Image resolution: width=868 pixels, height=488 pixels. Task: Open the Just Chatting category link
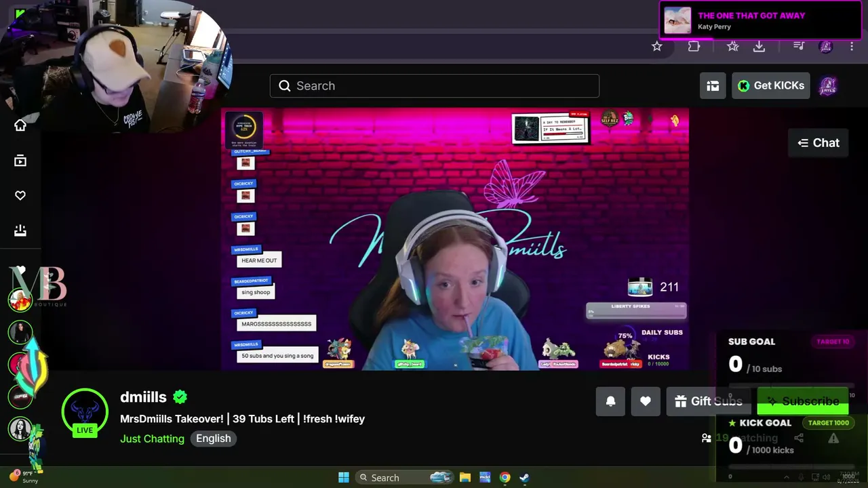[x=152, y=439]
